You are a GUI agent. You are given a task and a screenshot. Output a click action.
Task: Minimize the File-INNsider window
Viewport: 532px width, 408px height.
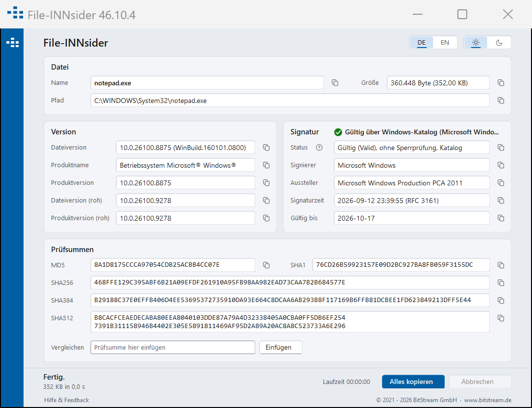click(x=418, y=14)
